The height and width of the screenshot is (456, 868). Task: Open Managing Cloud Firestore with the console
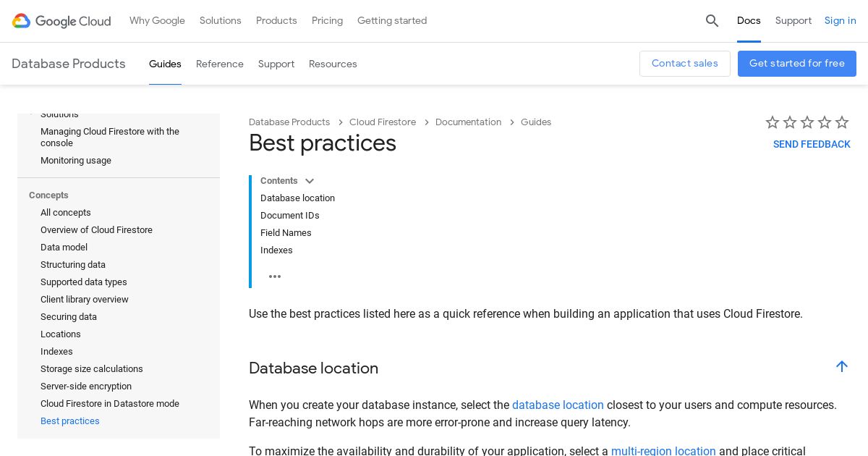click(x=110, y=138)
